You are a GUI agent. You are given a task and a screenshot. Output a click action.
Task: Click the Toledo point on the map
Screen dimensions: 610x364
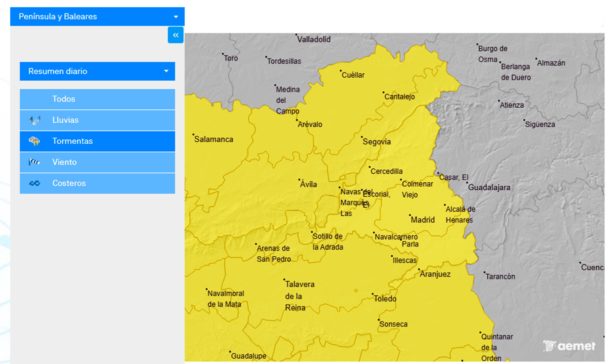coord(373,294)
